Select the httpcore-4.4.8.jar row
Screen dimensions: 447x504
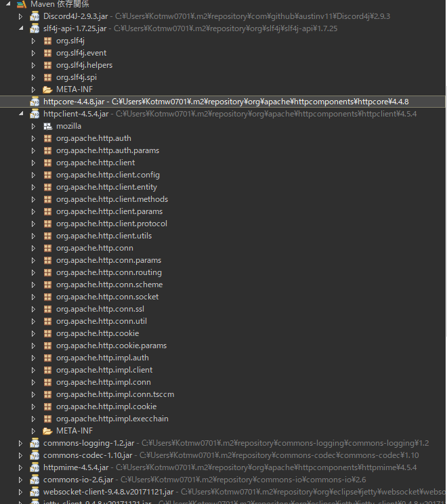point(223,102)
